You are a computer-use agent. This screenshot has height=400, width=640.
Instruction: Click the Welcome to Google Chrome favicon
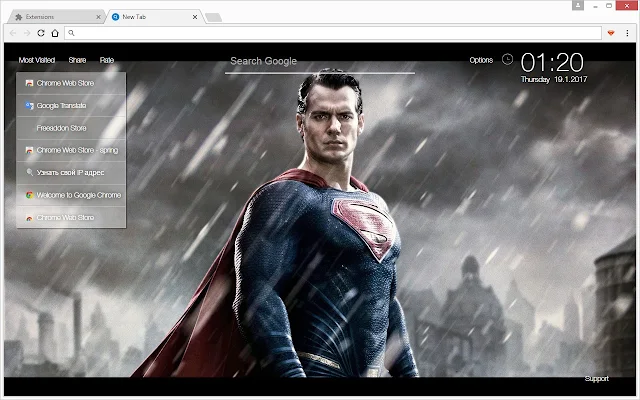pos(29,195)
